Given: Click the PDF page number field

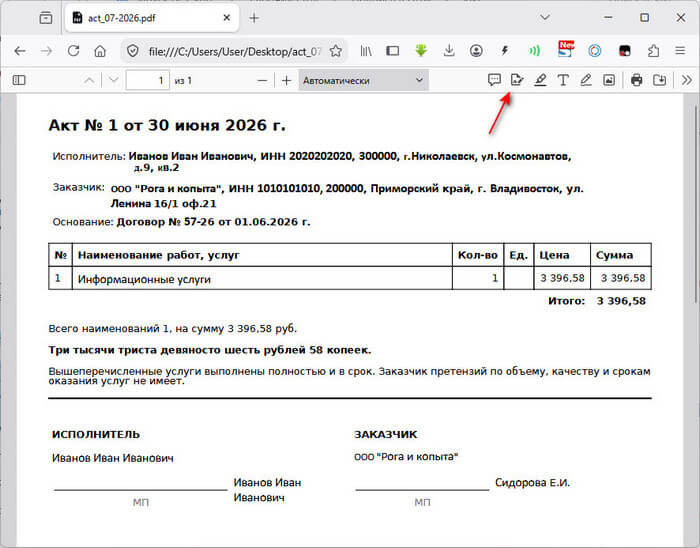Looking at the screenshot, I should point(148,80).
